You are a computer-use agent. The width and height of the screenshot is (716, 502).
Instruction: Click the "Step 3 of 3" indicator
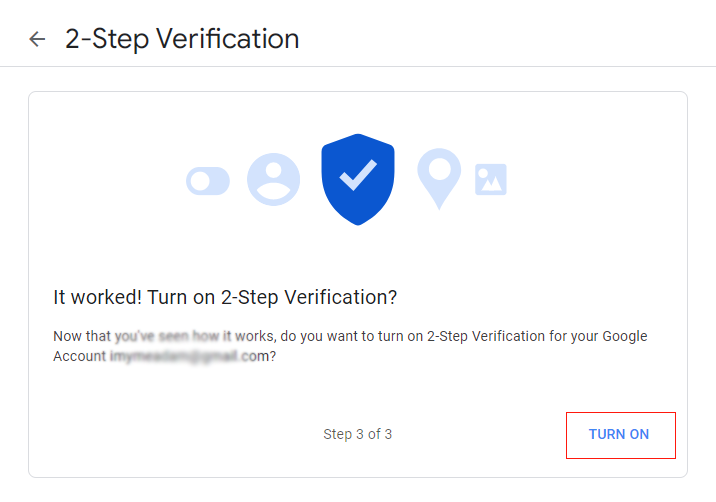click(358, 434)
